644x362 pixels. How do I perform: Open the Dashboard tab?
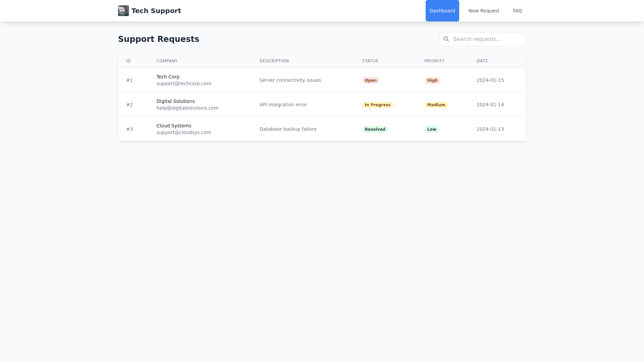(x=442, y=11)
